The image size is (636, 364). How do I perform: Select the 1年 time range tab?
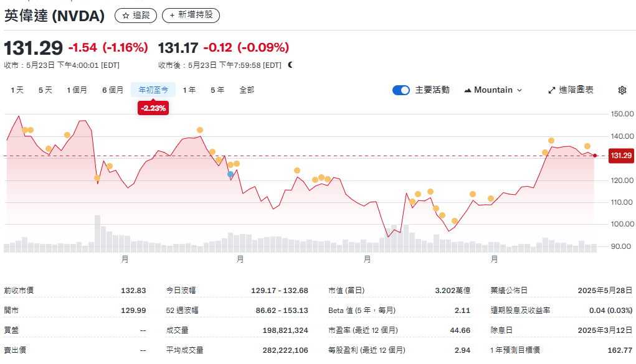pyautogui.click(x=189, y=90)
